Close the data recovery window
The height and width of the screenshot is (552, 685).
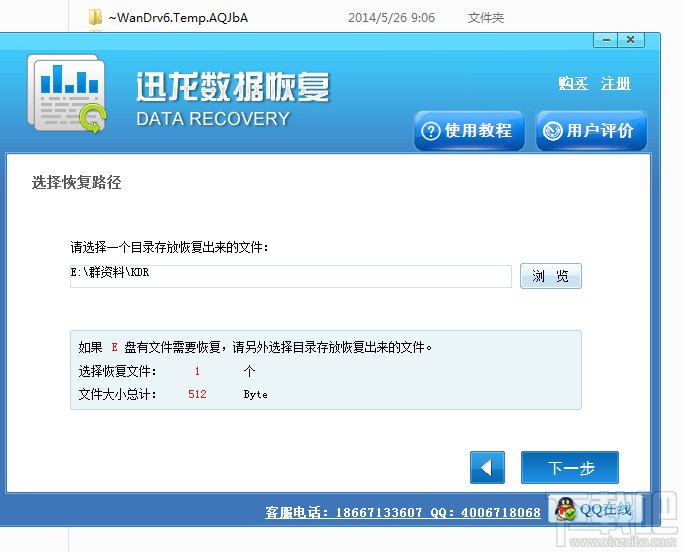tap(631, 40)
